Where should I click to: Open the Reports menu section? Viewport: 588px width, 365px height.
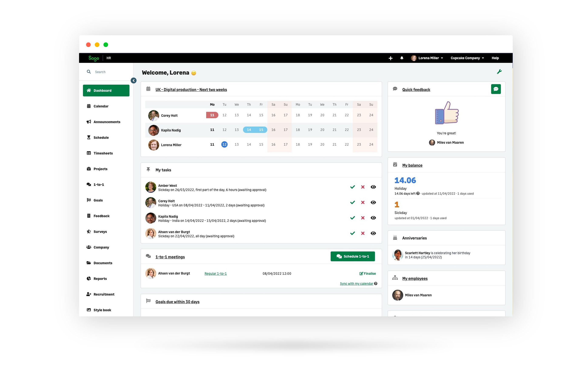pos(101,278)
